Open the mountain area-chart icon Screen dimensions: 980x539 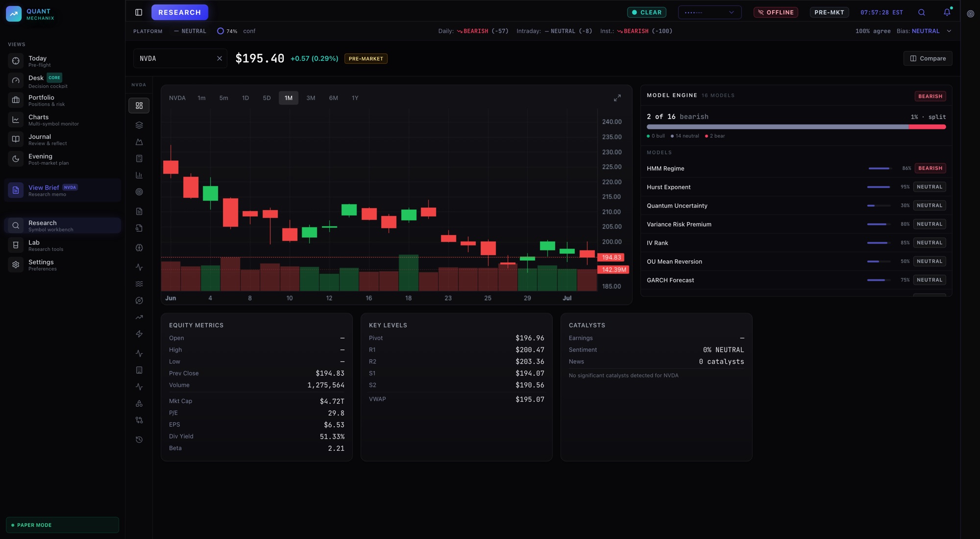(x=139, y=142)
